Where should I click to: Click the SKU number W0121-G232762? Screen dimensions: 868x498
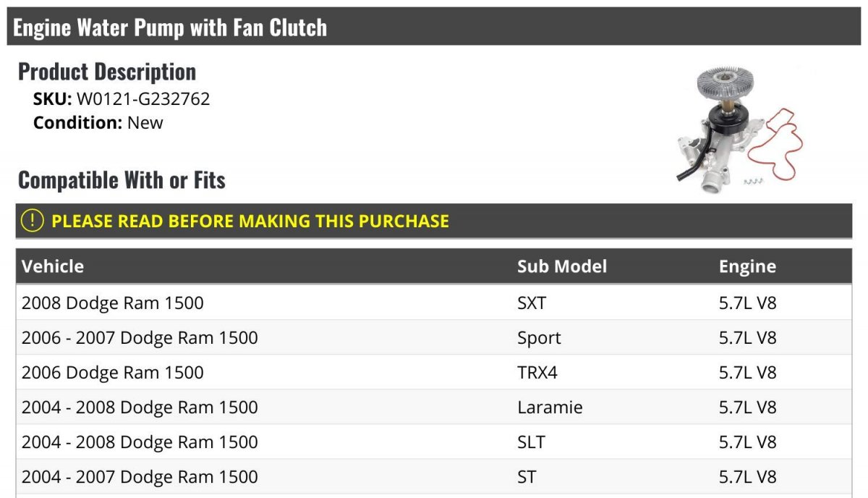(143, 98)
